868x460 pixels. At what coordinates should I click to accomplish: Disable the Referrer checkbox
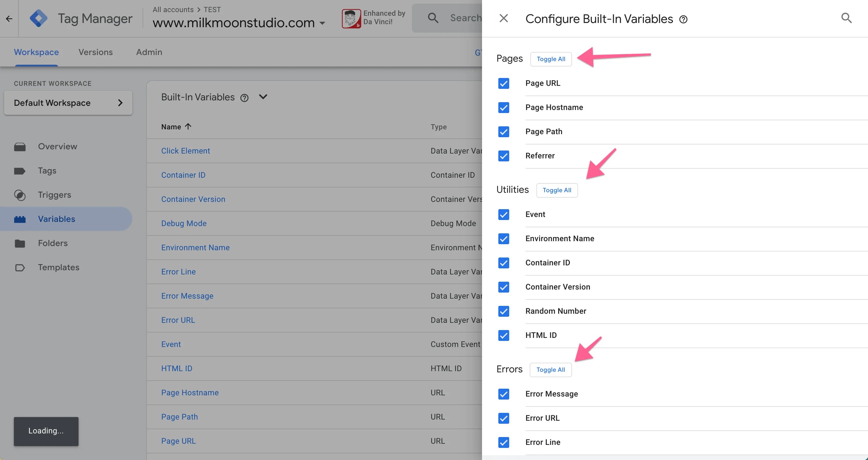pos(503,156)
